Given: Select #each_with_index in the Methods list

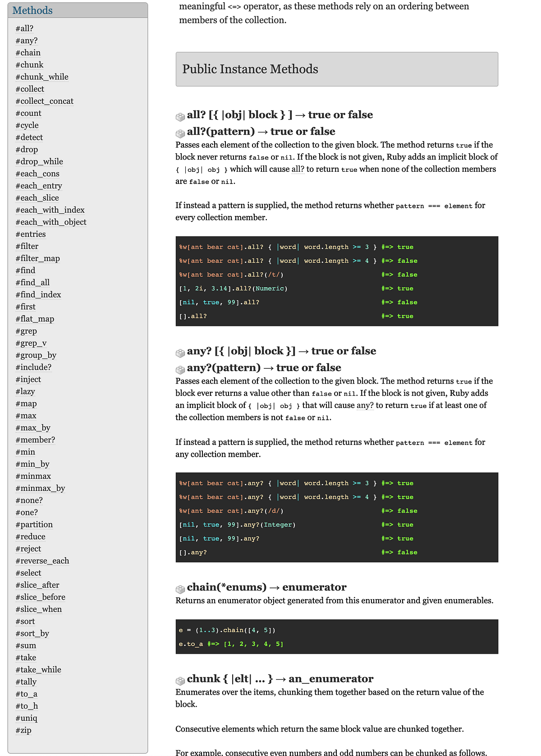Looking at the screenshot, I should (50, 210).
